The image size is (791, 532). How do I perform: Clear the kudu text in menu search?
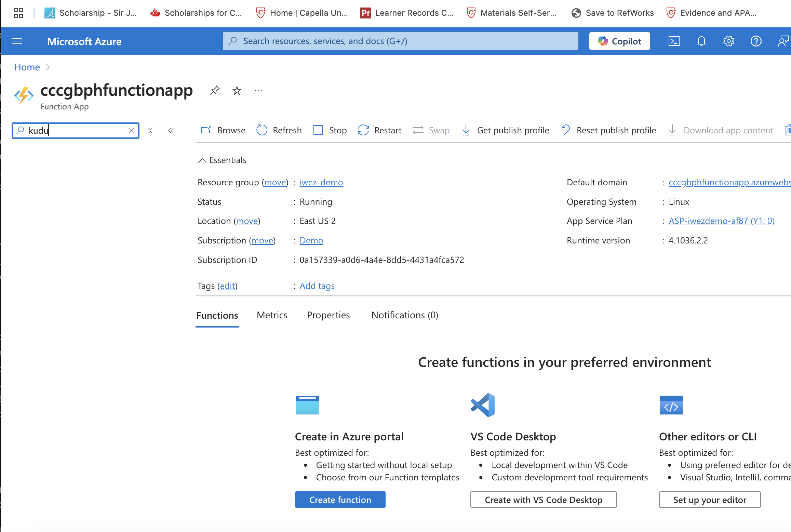131,131
